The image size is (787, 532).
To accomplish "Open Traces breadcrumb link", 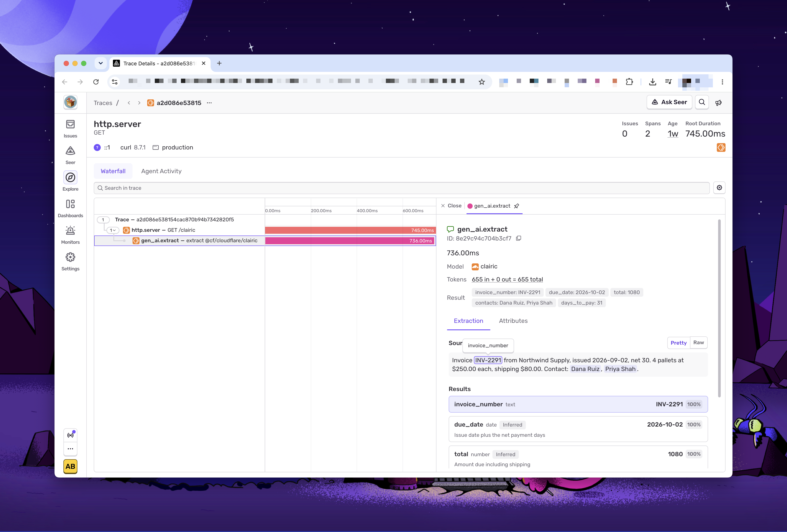I will coord(103,103).
